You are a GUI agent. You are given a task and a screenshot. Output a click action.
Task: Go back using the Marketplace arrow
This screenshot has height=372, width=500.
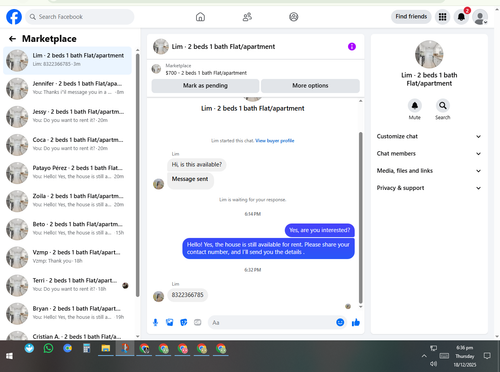click(12, 39)
